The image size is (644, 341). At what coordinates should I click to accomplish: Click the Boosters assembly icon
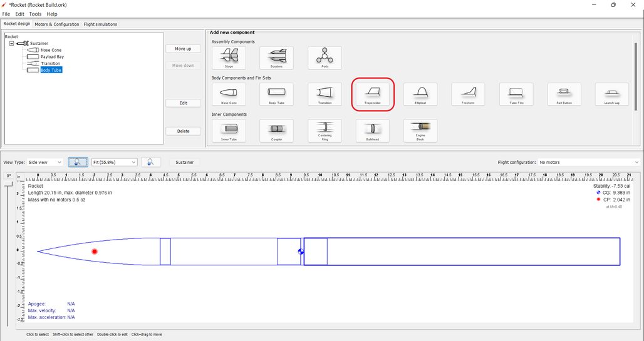point(276,58)
